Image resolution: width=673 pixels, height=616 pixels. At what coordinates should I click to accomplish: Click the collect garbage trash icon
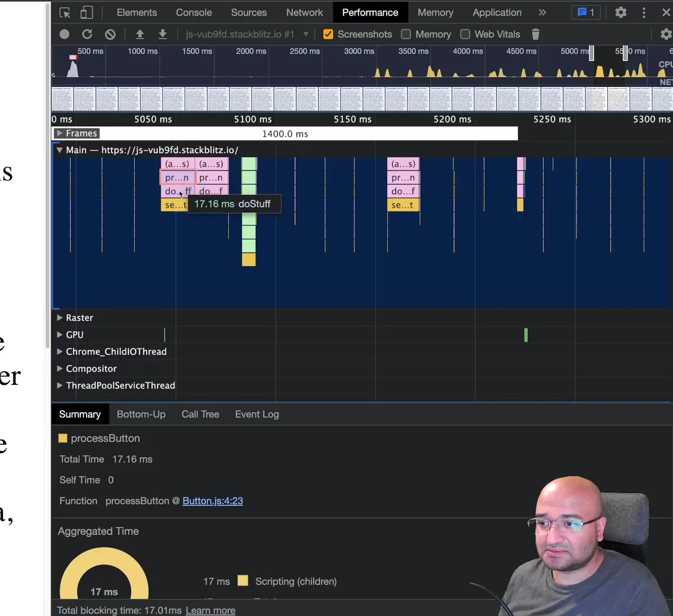coord(536,34)
